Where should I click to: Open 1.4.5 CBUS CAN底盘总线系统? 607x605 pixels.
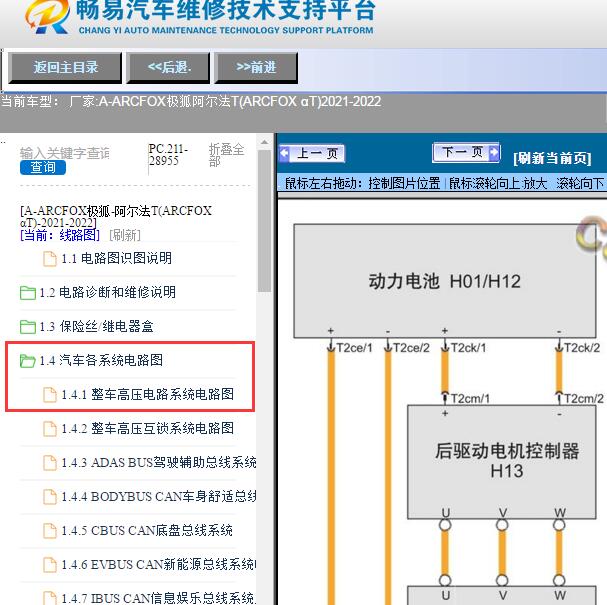(147, 531)
